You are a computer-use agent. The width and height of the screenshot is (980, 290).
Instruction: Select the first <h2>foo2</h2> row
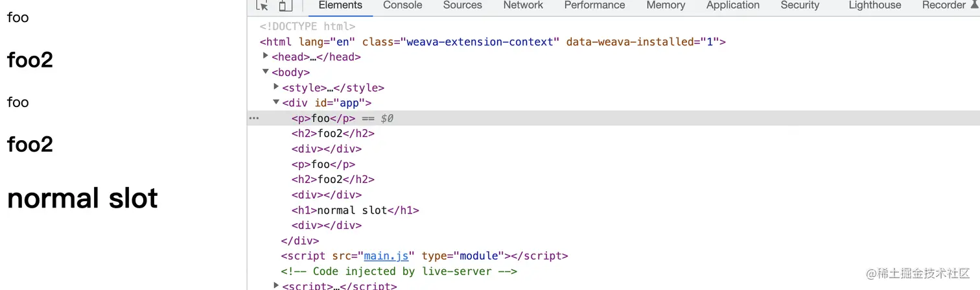333,133
